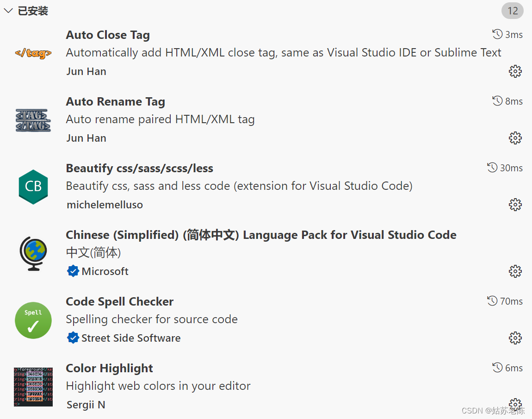Click description 'Beautify css, sass and less code'
This screenshot has height=419, width=532.
point(239,186)
